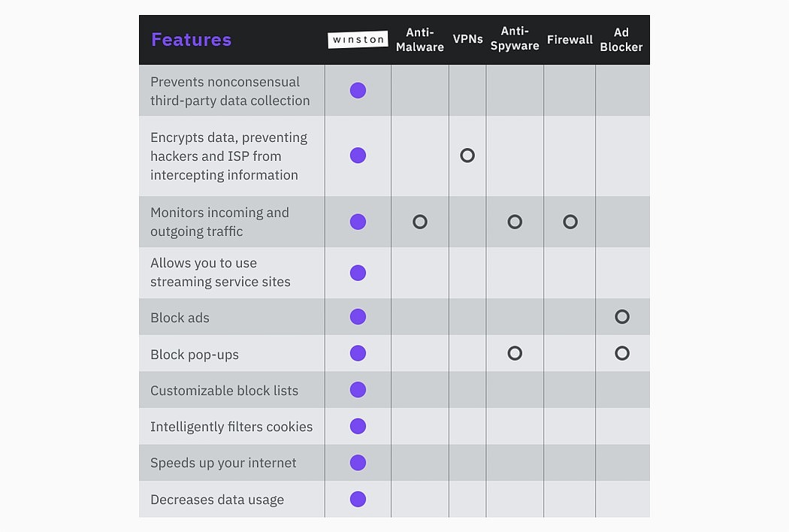
Task: Click Ad Blocker circle in Block ads row
Action: point(622,317)
